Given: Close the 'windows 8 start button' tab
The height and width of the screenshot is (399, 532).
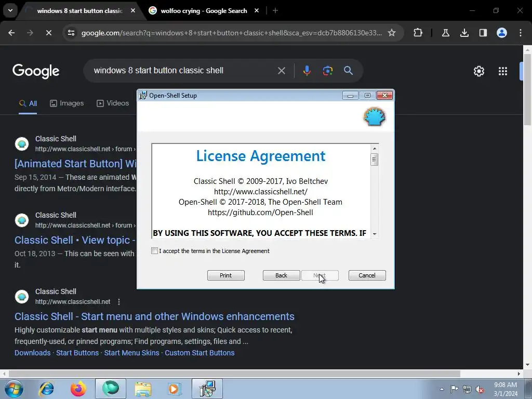Looking at the screenshot, I should point(133,10).
